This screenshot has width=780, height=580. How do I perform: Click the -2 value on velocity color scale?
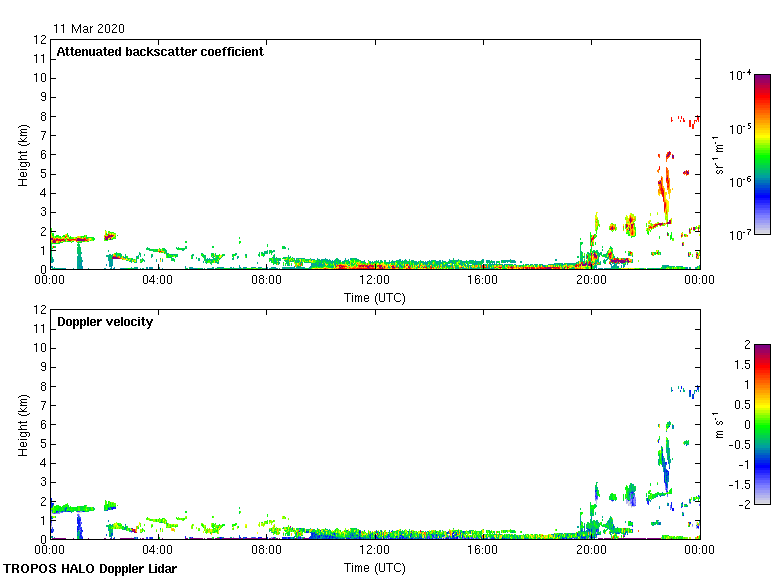click(743, 504)
